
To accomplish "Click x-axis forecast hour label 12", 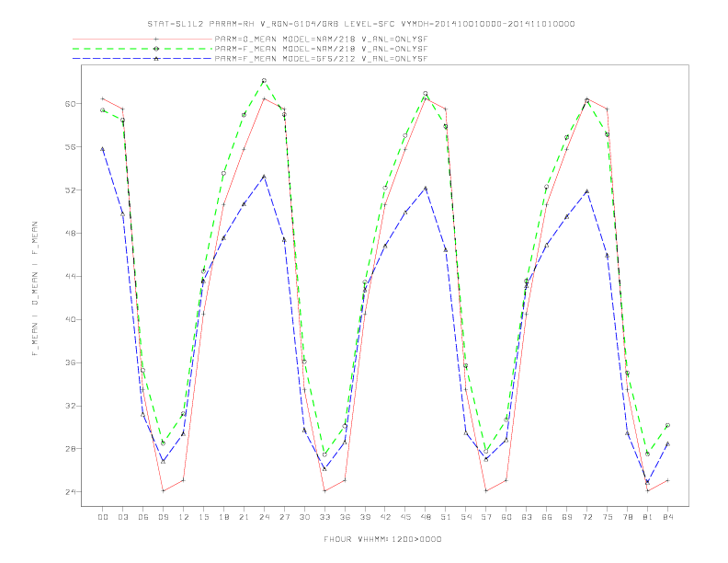I will tap(184, 517).
